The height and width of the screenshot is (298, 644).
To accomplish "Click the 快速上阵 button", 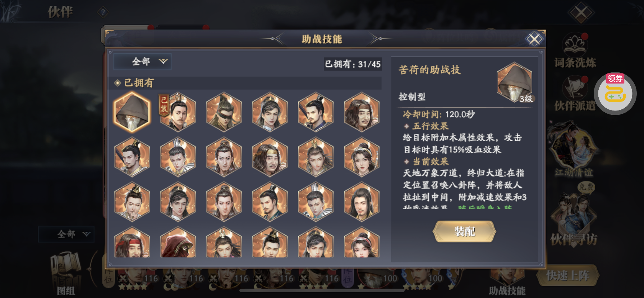I will [567, 276].
